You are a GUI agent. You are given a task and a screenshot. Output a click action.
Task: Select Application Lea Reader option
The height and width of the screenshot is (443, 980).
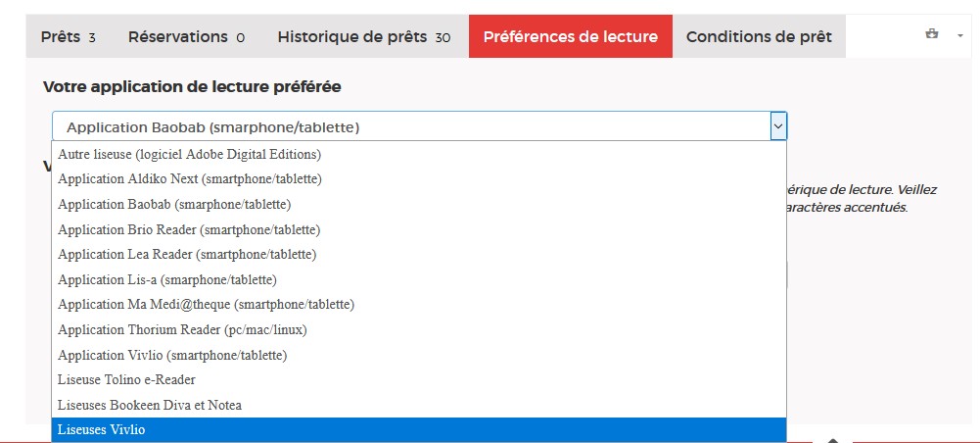[187, 255]
